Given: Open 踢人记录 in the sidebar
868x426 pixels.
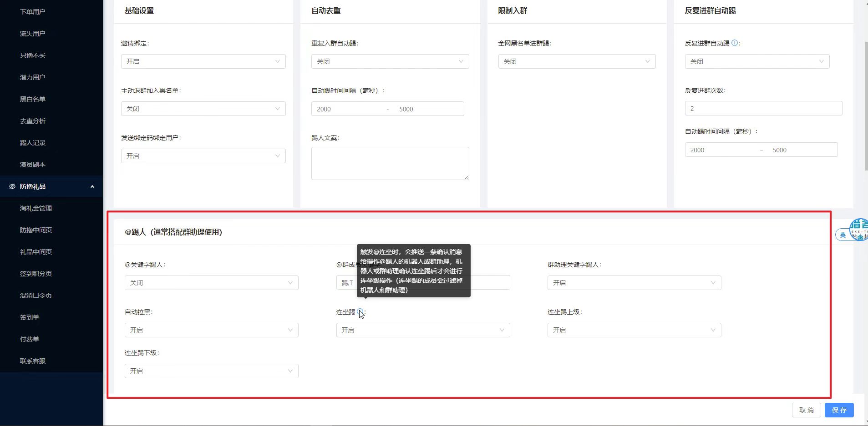Looking at the screenshot, I should point(33,143).
